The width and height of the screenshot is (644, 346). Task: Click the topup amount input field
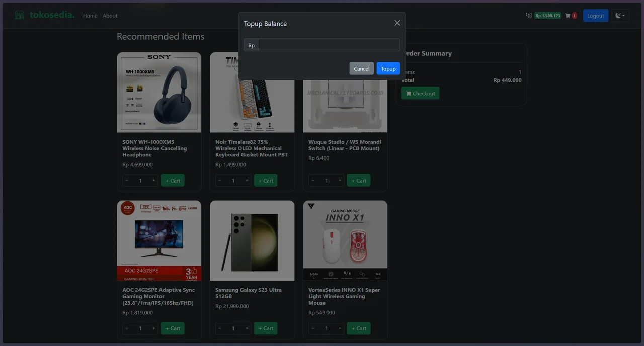(330, 45)
